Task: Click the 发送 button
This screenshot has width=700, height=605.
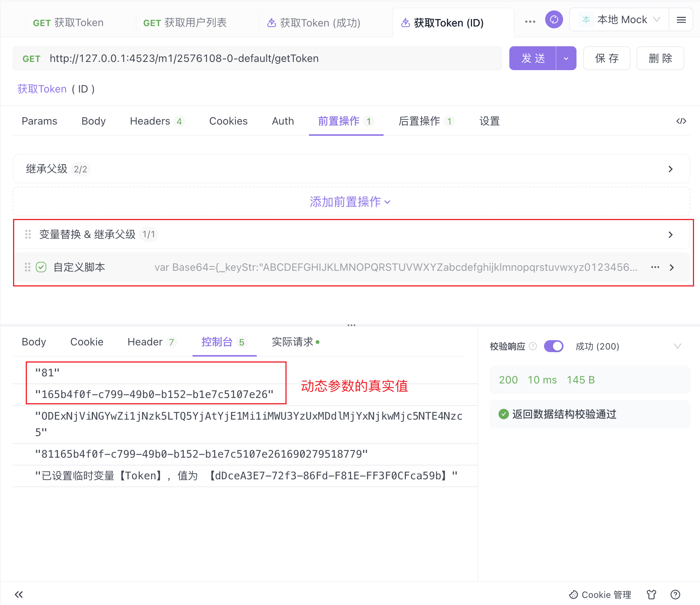Action: tap(533, 58)
